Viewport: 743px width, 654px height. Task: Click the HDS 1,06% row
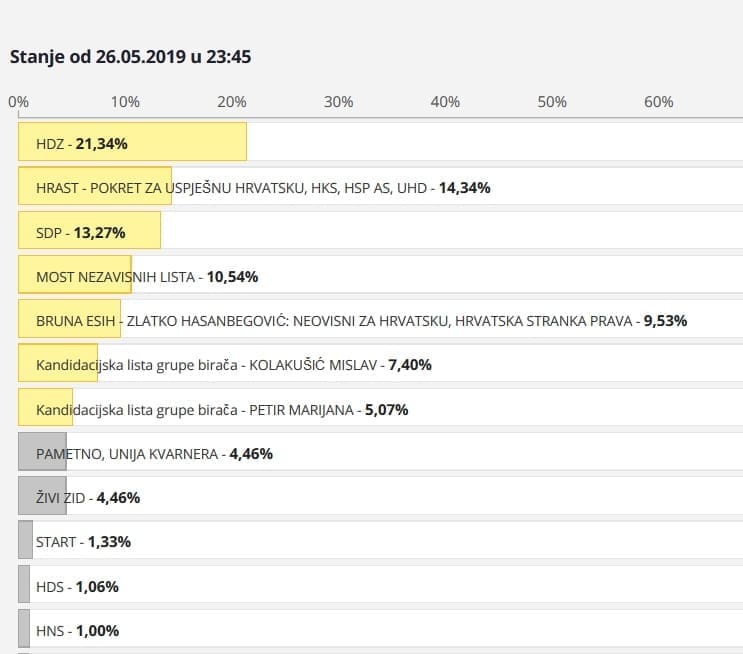pos(77,586)
